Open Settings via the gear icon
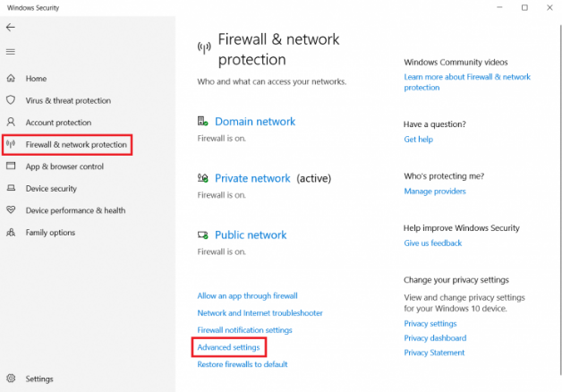Image resolution: width=562 pixels, height=392 pixels. click(x=11, y=379)
